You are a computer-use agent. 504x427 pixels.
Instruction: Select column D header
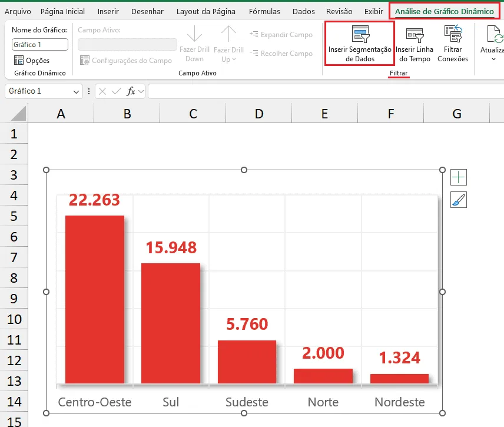258,113
